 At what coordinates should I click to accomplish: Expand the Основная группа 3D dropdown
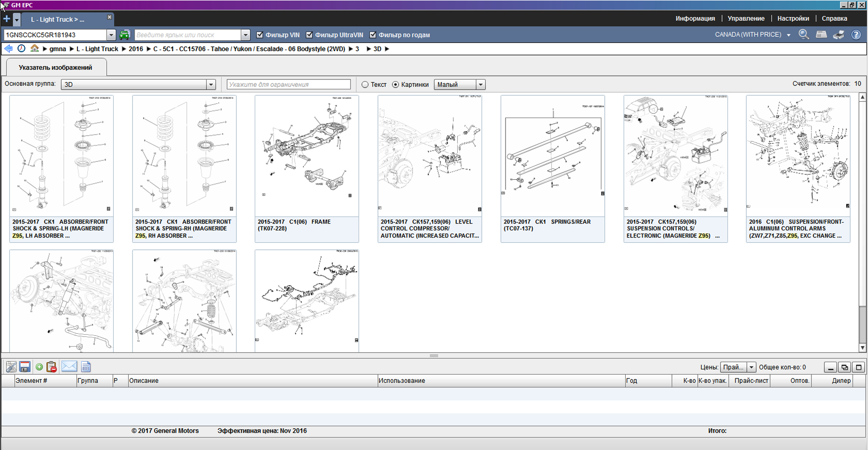click(x=211, y=84)
